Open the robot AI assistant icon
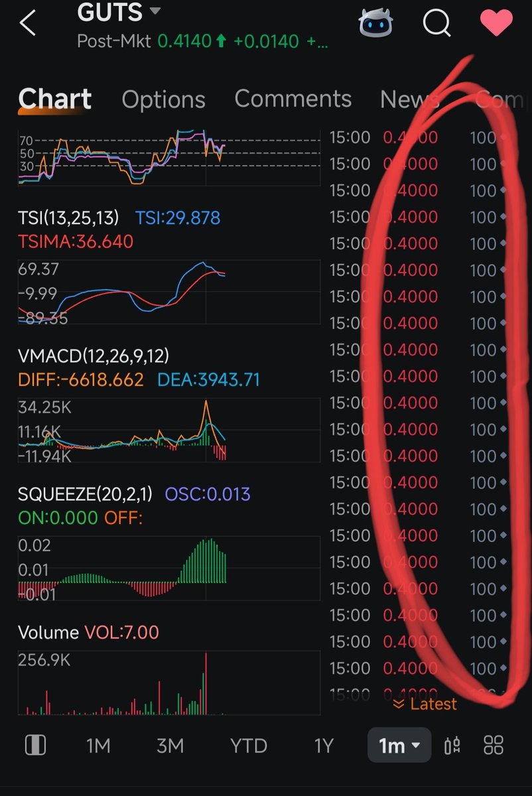Image resolution: width=532 pixels, height=796 pixels. click(x=376, y=23)
